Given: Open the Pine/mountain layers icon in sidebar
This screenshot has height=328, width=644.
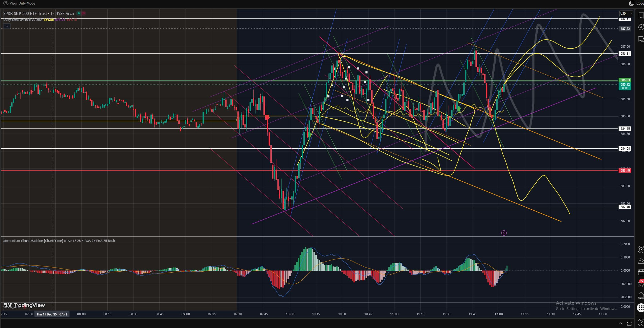Looking at the screenshot, I should pos(641,260).
